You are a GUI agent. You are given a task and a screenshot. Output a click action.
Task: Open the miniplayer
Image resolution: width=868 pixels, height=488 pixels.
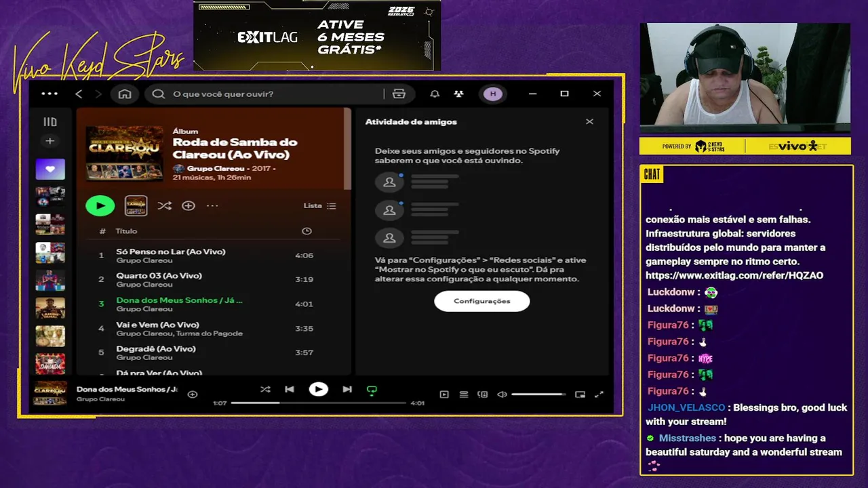pos(580,394)
